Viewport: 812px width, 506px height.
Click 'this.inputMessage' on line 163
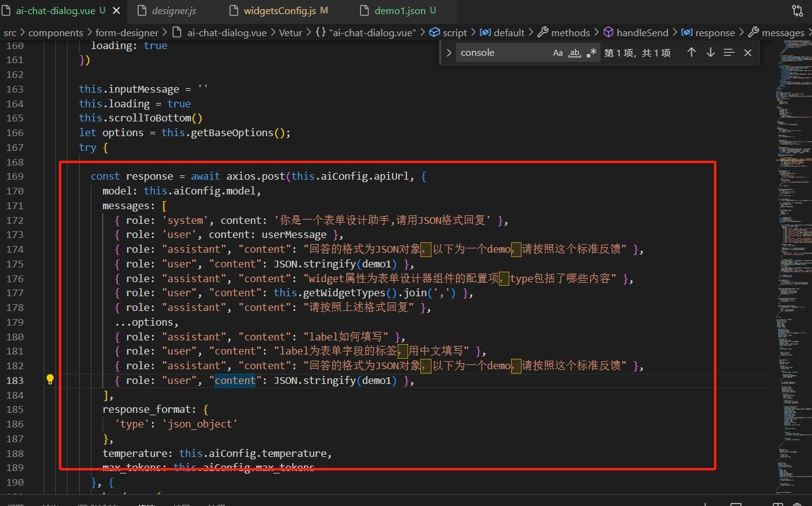[x=129, y=89]
